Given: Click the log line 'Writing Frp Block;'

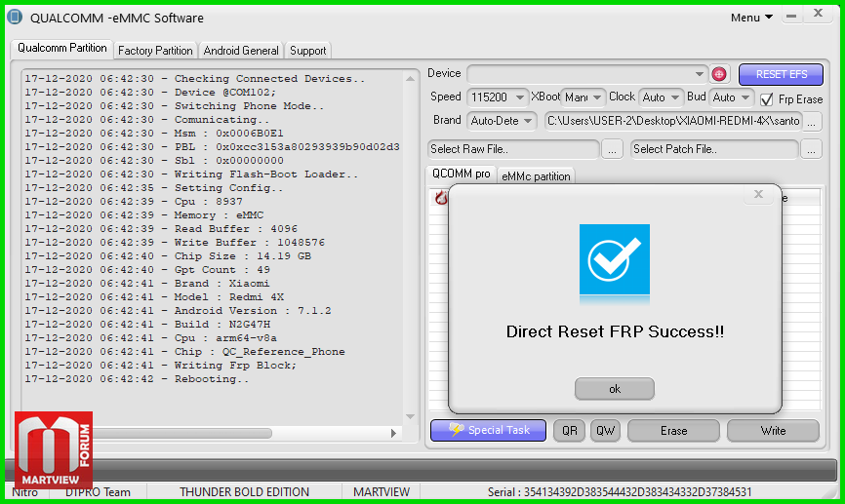Looking at the screenshot, I should tap(161, 365).
